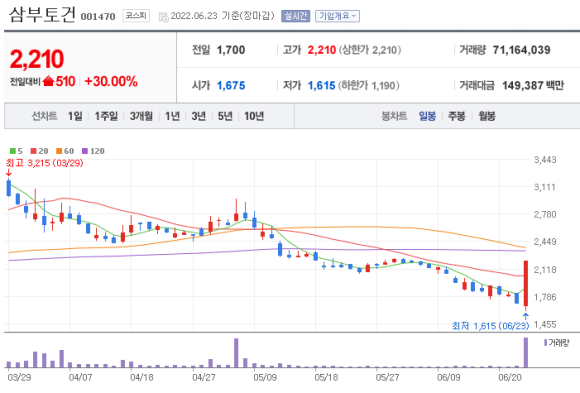The height and width of the screenshot is (393, 580).
Task: Click the 04/27 date axis label
Action: pos(204,377)
